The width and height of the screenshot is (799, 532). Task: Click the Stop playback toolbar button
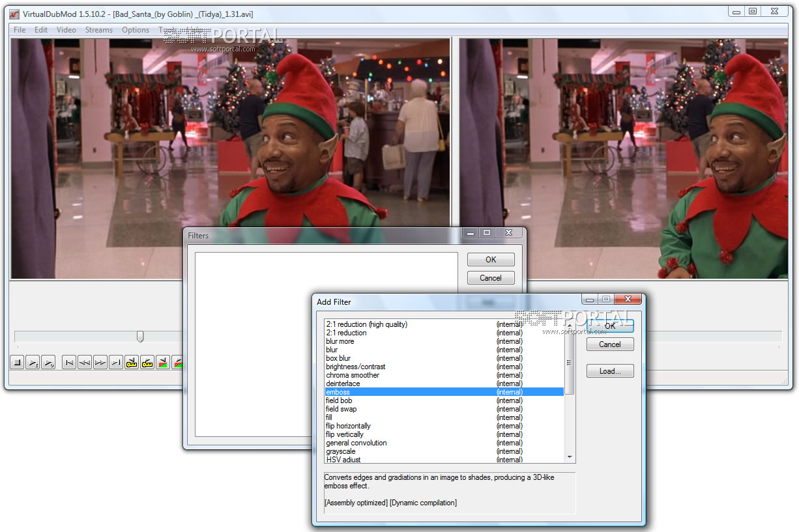click(18, 363)
